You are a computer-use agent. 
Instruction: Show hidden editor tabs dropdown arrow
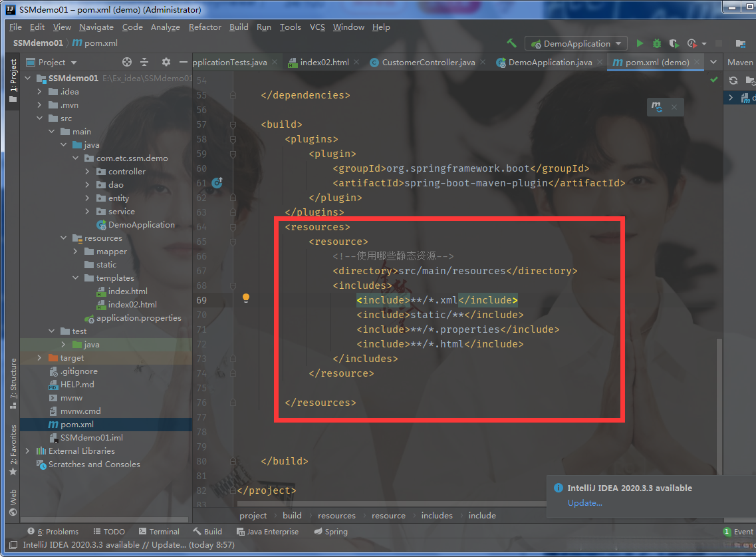(x=713, y=62)
